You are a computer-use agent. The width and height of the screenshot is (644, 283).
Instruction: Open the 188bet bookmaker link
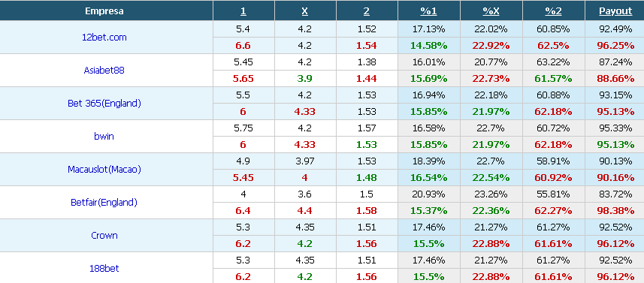pos(104,269)
